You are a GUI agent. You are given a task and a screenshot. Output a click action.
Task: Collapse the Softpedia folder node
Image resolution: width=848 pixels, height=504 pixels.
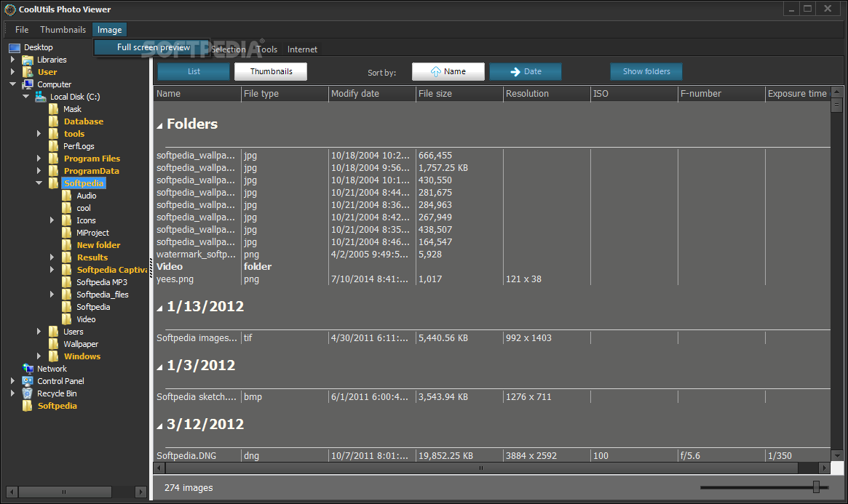pyautogui.click(x=39, y=183)
